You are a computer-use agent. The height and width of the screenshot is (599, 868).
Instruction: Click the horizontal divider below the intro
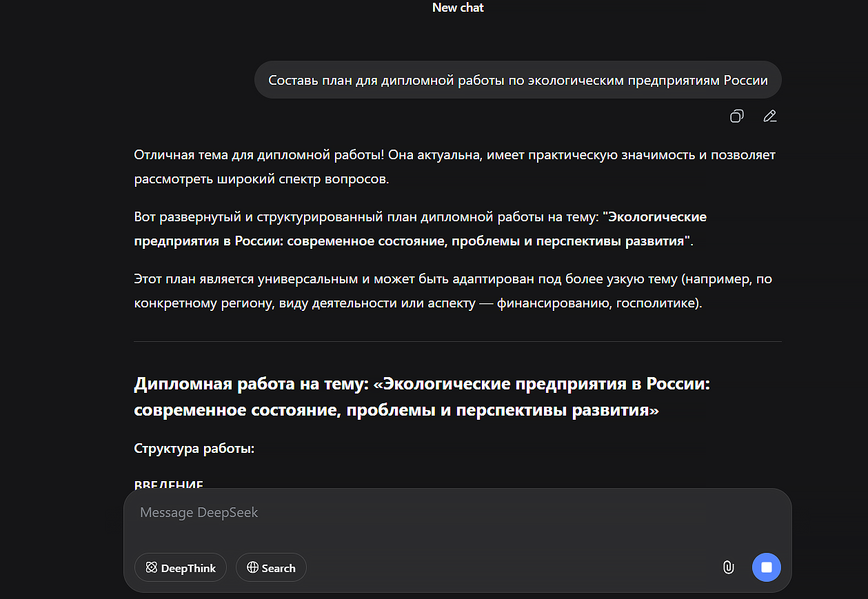point(457,341)
